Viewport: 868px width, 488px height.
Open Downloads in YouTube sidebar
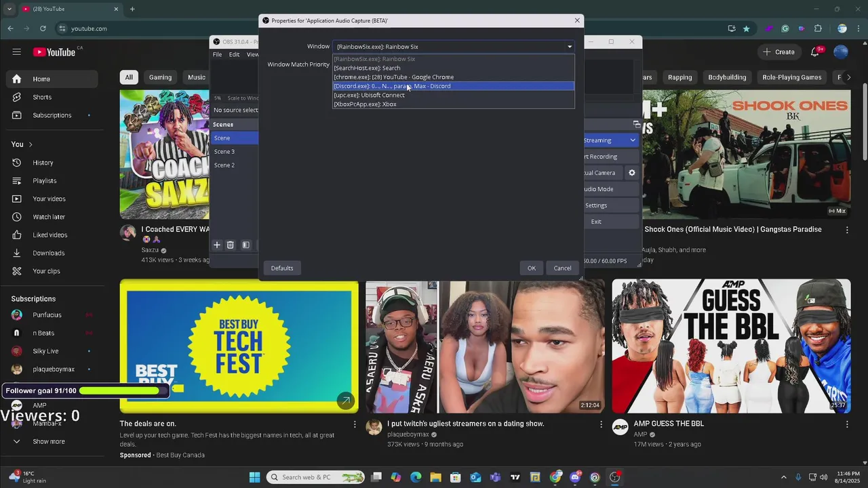point(52,253)
